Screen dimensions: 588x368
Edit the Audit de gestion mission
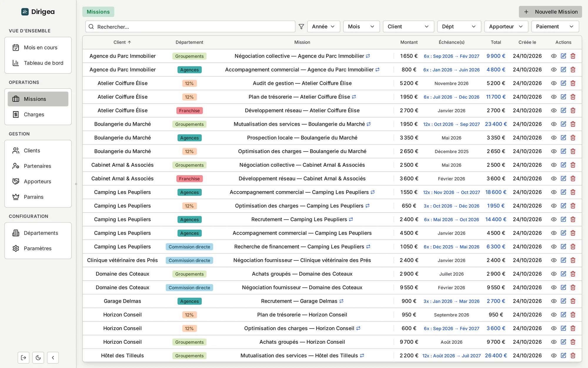(x=563, y=83)
